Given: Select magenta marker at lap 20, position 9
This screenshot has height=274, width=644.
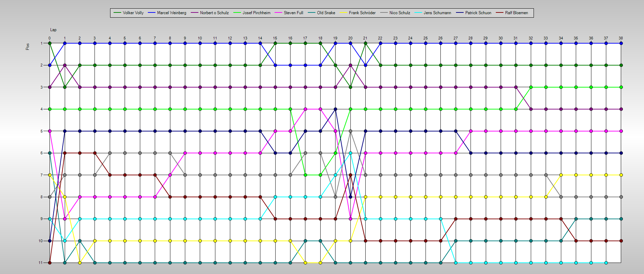Looking at the screenshot, I should click(350, 219).
